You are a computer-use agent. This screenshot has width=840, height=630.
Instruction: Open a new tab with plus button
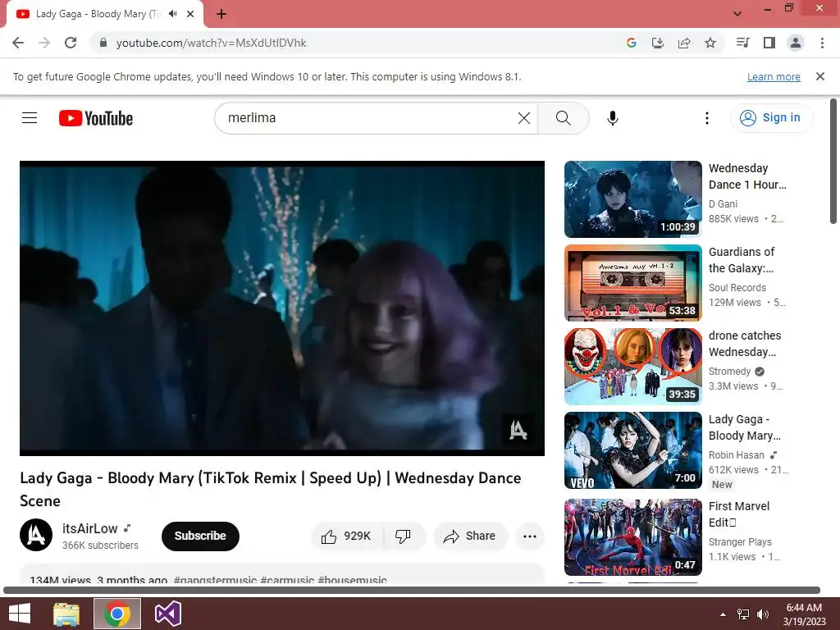221,14
